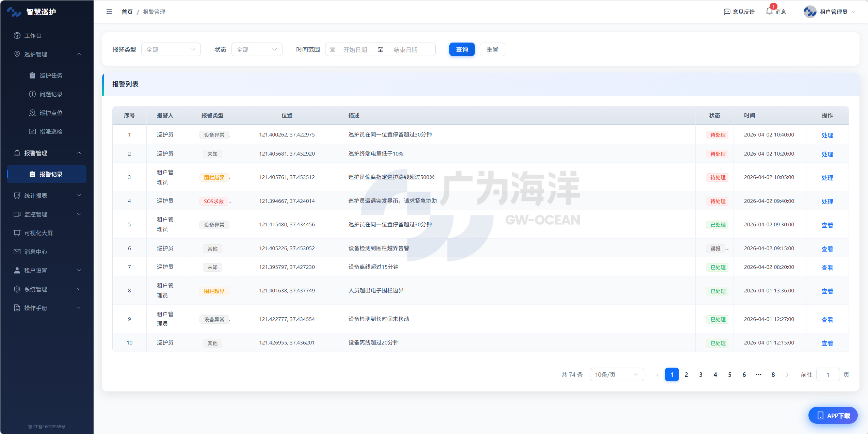Image resolution: width=868 pixels, height=434 pixels.
Task: Open the 10条/页 page size dropdown
Action: [x=616, y=374]
